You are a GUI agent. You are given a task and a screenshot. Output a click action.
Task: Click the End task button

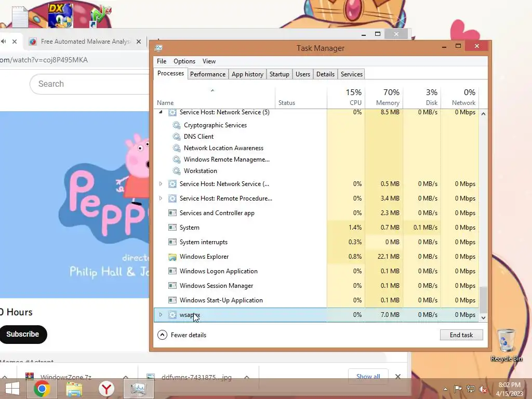tap(461, 335)
